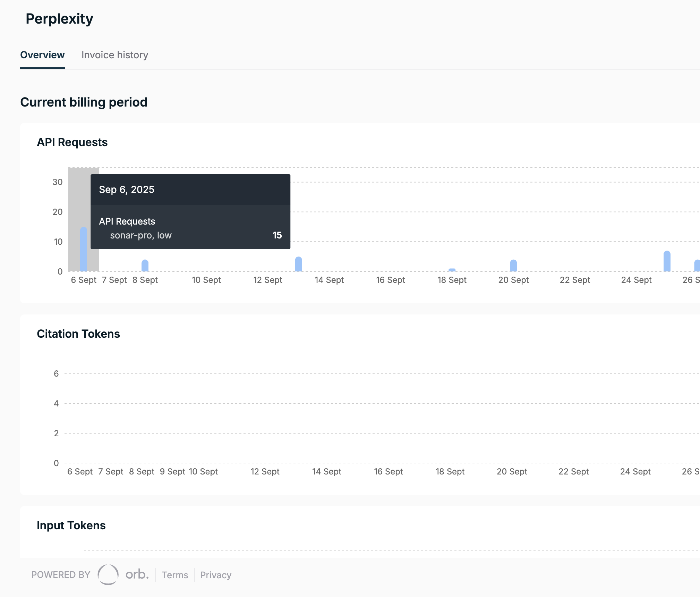Image resolution: width=700 pixels, height=597 pixels.
Task: Click the 13 Sept API requests bar
Action: (298, 264)
